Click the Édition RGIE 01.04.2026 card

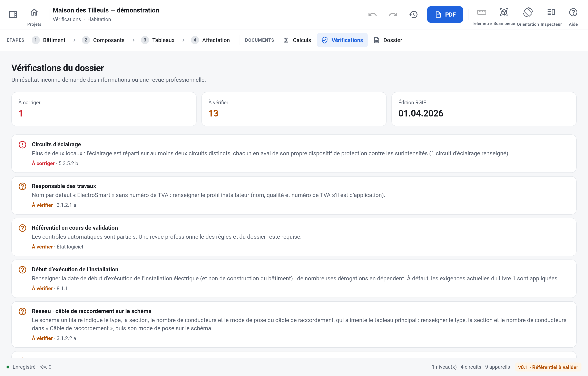point(484,109)
